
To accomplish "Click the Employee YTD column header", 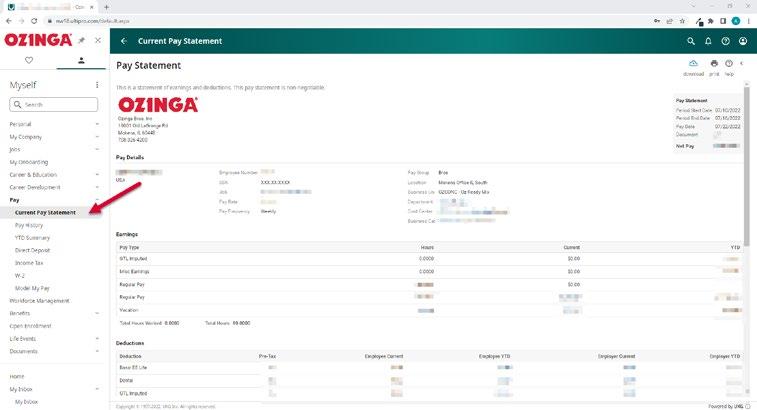I will point(494,356).
